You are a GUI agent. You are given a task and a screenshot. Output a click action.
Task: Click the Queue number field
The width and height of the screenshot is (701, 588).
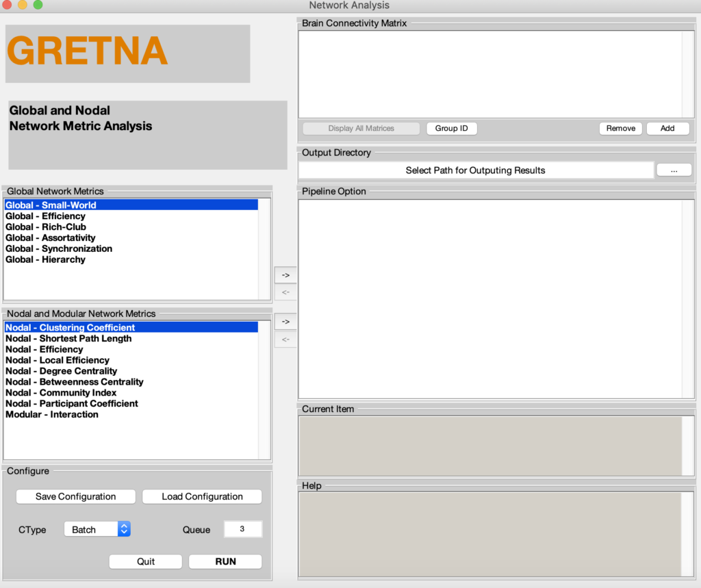point(242,529)
